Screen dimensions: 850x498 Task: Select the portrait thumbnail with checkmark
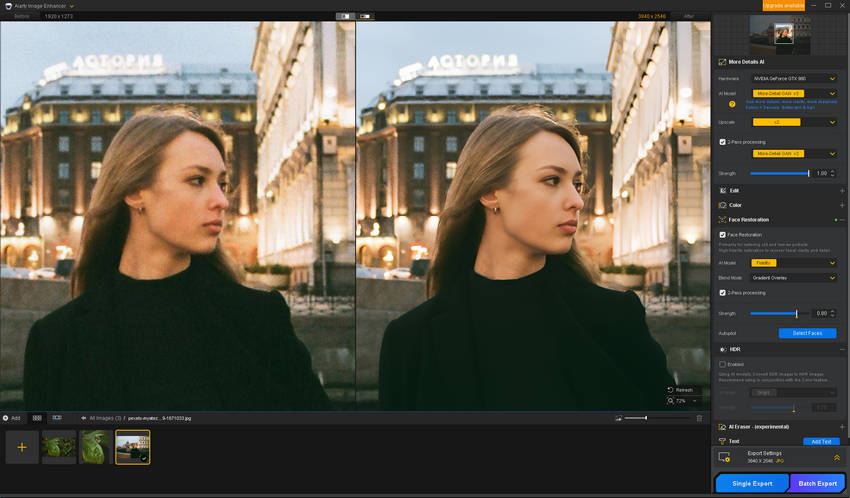point(133,447)
